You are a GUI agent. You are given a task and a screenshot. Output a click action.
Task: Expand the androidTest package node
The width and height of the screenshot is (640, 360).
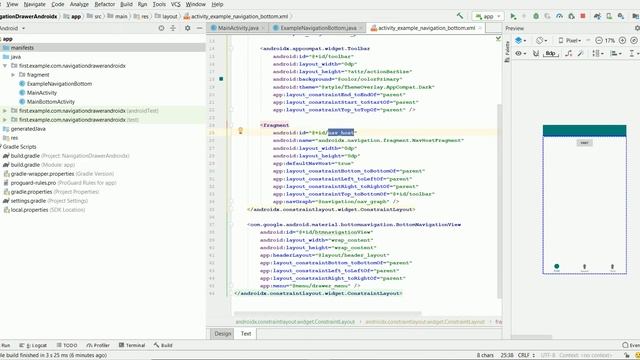click(x=5, y=111)
